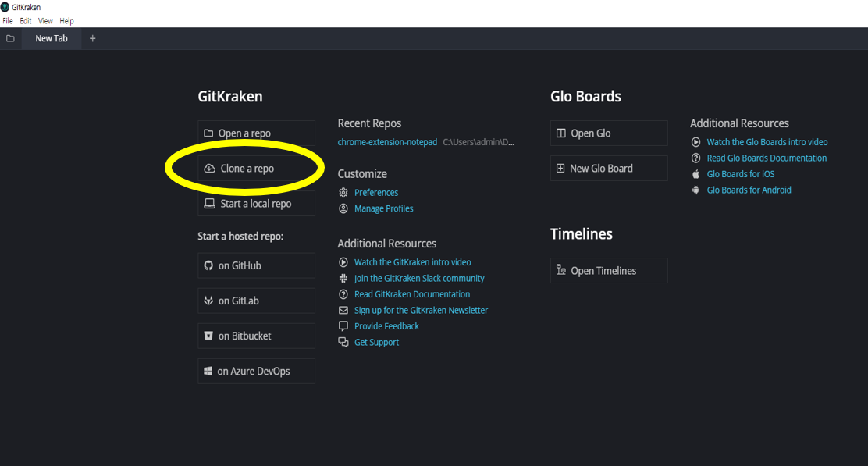Open the Preferences link

tap(376, 193)
